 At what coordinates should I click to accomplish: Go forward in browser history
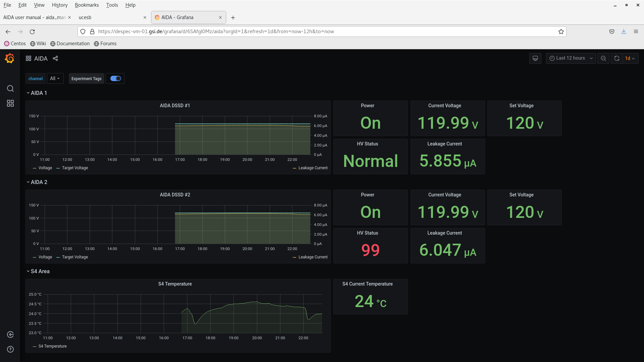click(20, 32)
